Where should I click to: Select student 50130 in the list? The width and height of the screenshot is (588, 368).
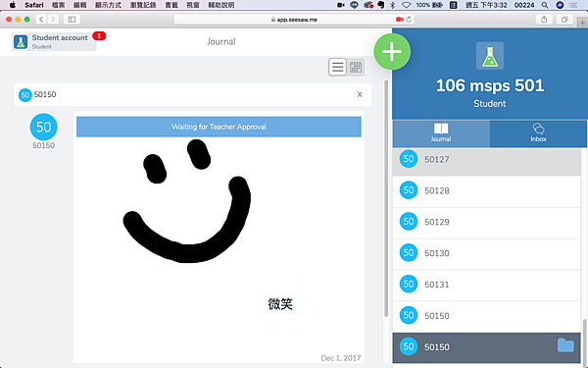pos(486,253)
